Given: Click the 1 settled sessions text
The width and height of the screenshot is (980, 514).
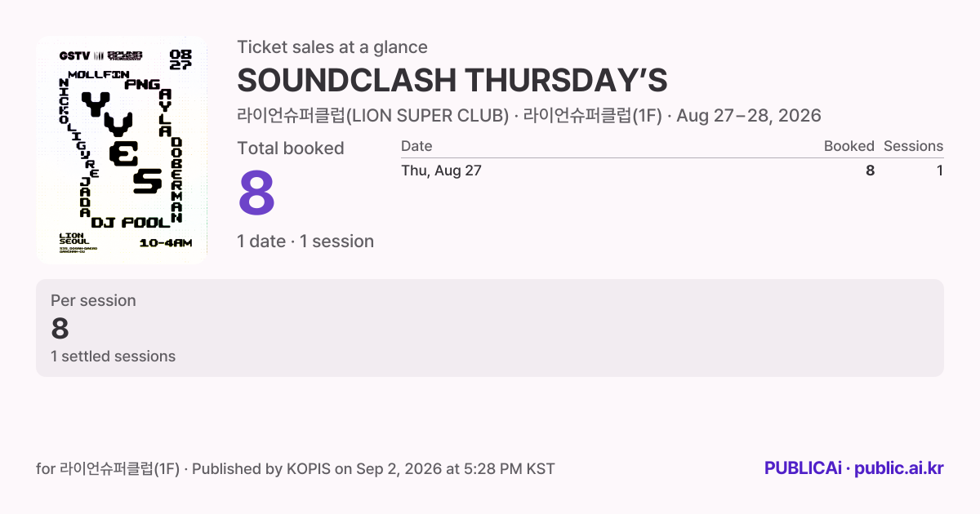Looking at the screenshot, I should point(113,357).
